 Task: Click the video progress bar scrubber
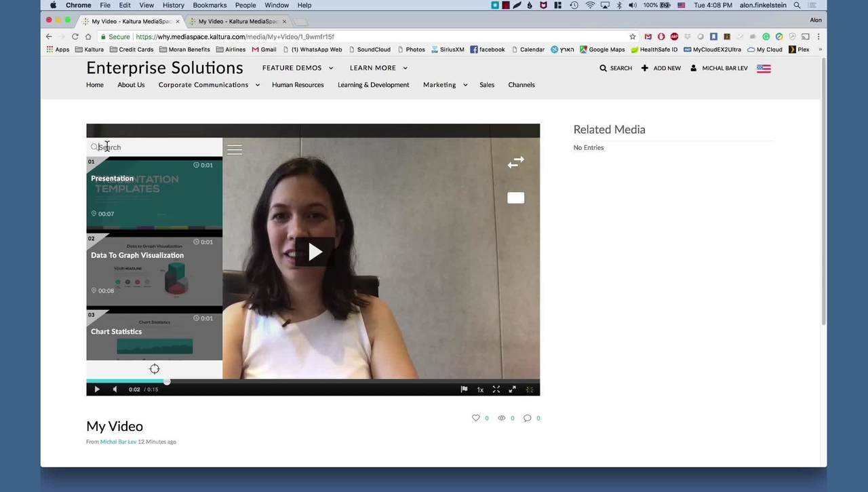[x=167, y=381]
